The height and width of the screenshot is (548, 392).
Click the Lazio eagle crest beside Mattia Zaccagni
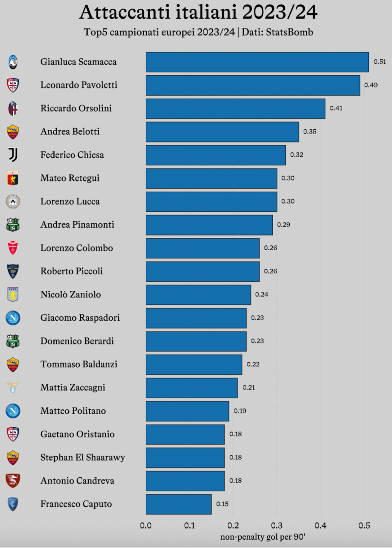point(13,388)
